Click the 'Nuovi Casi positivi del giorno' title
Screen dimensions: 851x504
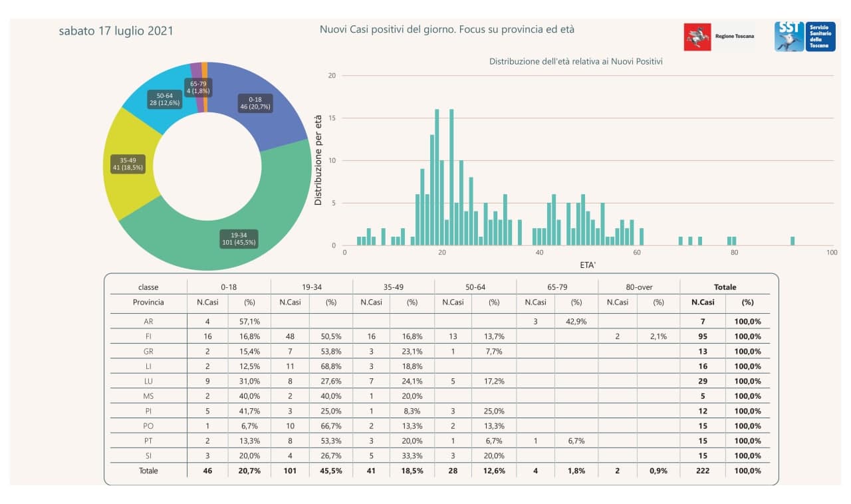[447, 29]
